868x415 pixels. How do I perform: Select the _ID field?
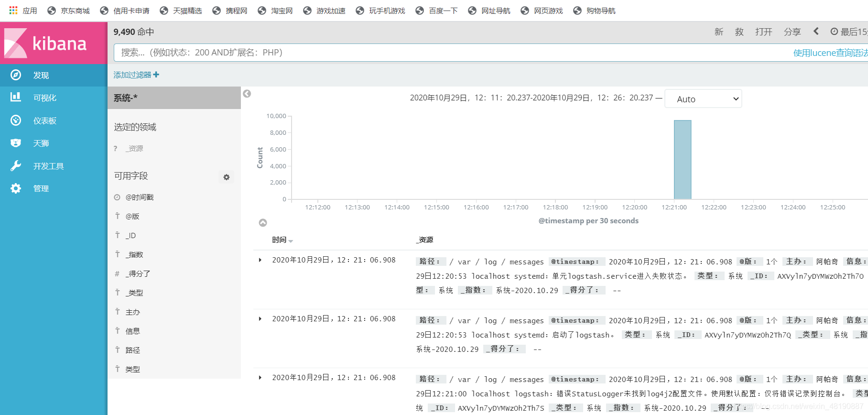coord(131,236)
